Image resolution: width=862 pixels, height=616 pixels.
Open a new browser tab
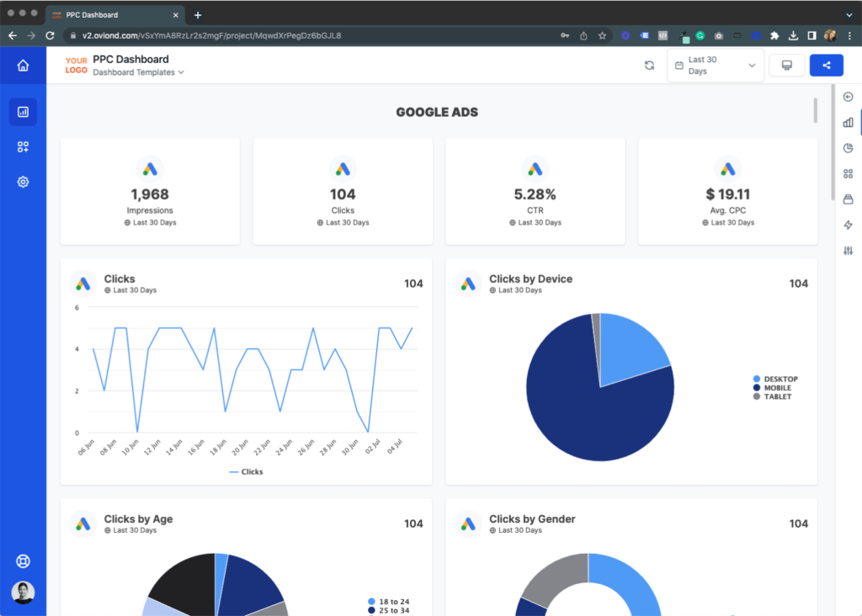pos(198,15)
